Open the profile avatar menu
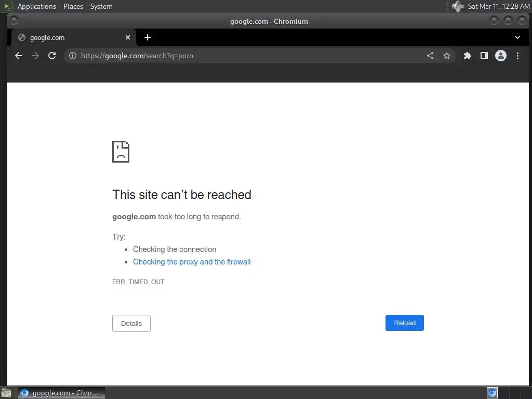Viewport: 532px width, 399px height. (x=501, y=56)
